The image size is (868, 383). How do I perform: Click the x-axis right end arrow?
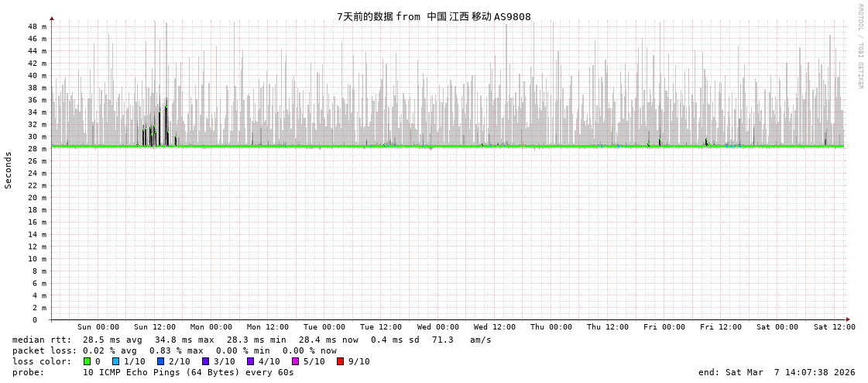click(848, 319)
